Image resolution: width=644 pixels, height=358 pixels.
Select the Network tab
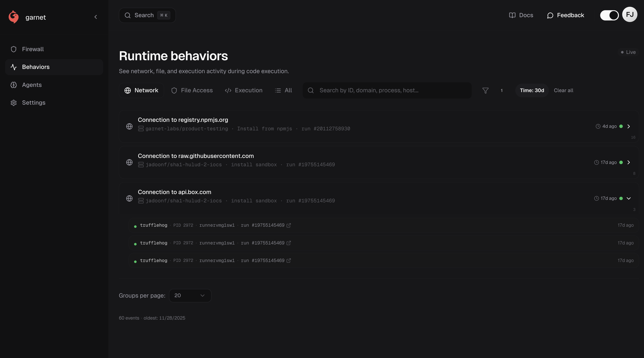[141, 90]
